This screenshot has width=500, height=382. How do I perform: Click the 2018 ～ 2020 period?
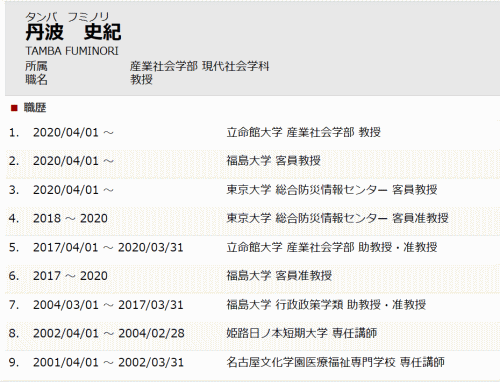pyautogui.click(x=70, y=219)
